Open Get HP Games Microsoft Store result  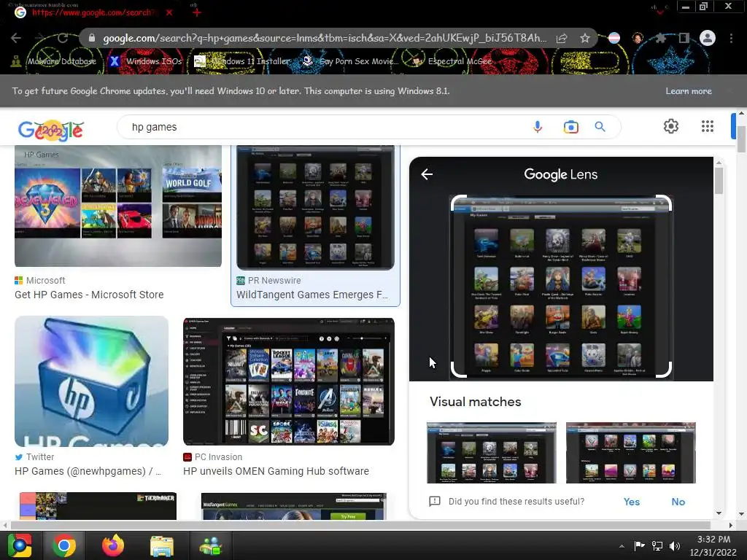[x=89, y=295]
